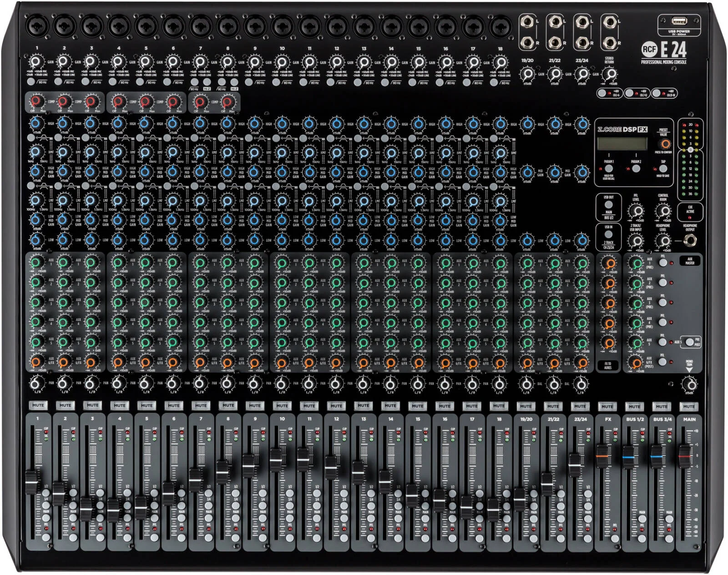
Task: Click the orange PRESET VALUE encoder knob
Action: [x=665, y=144]
